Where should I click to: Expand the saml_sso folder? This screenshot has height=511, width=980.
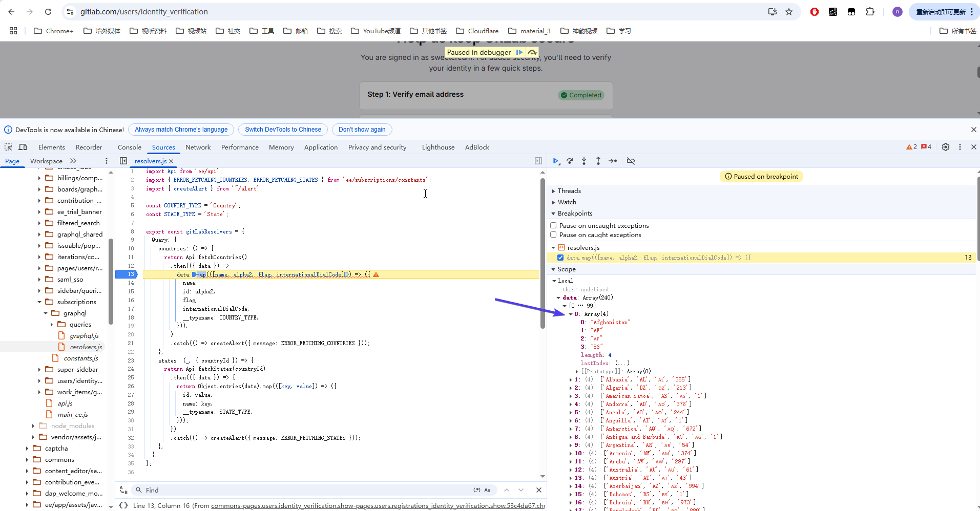(39, 280)
